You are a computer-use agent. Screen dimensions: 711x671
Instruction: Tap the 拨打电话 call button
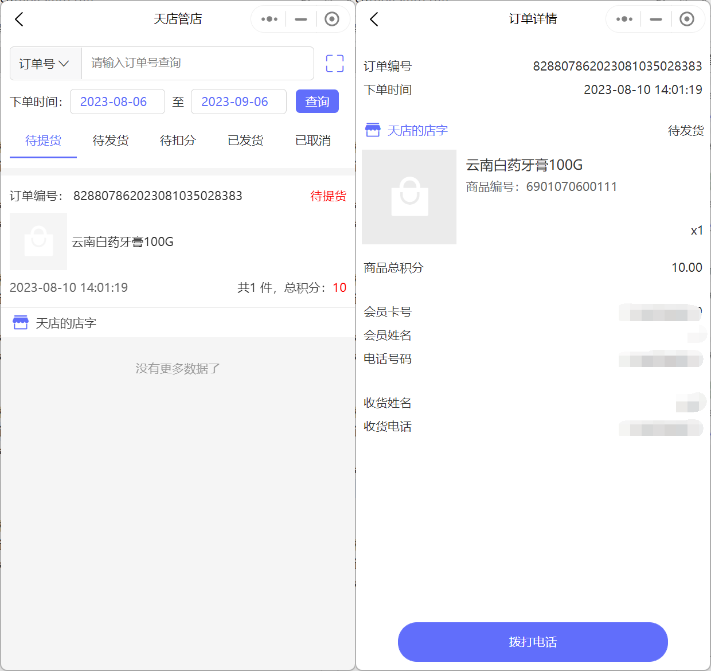coord(532,641)
